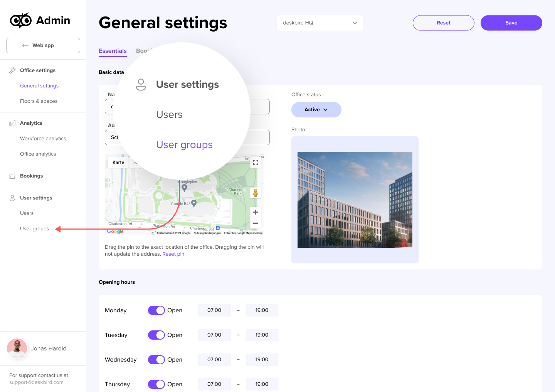555x392 pixels.
Task: Click the Googleplex map pin
Action: 184,188
